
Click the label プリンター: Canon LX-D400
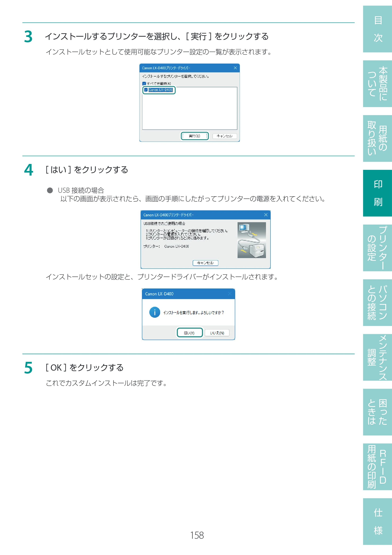[x=166, y=246]
